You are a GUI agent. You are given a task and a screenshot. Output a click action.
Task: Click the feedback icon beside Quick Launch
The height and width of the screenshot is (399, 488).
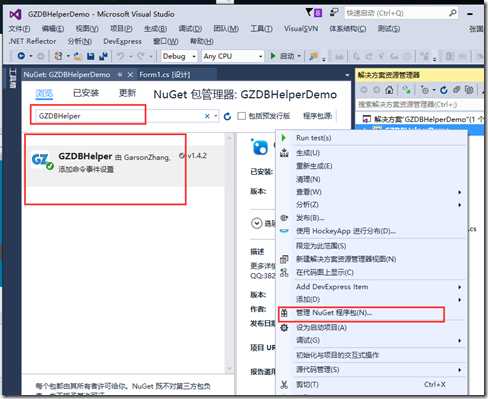334,13
